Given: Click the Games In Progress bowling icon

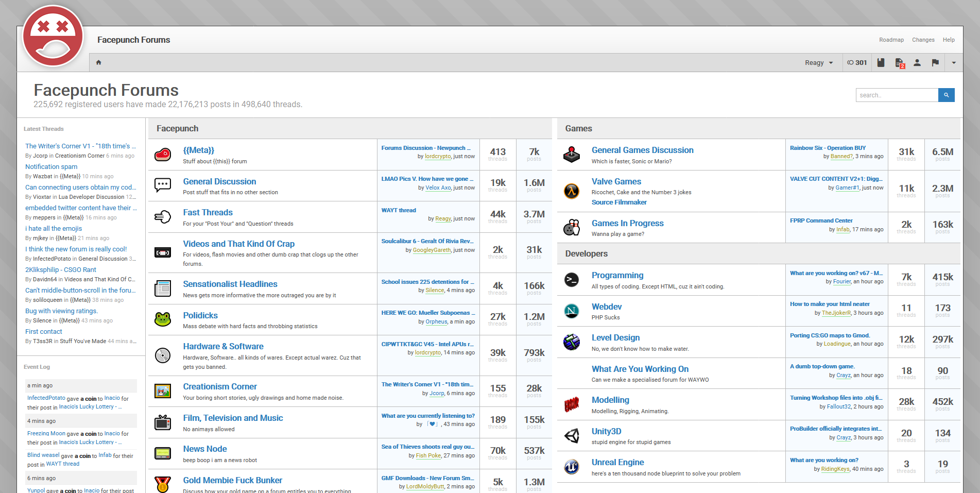Looking at the screenshot, I should [x=572, y=227].
